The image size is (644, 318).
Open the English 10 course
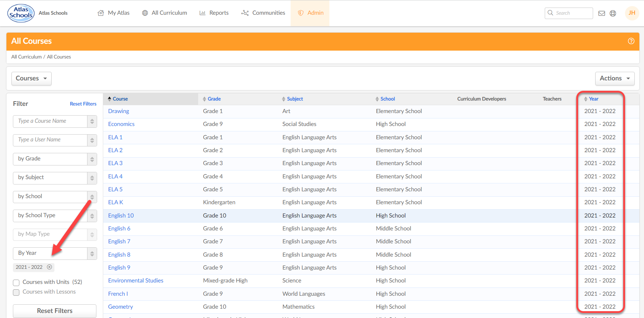pos(121,216)
